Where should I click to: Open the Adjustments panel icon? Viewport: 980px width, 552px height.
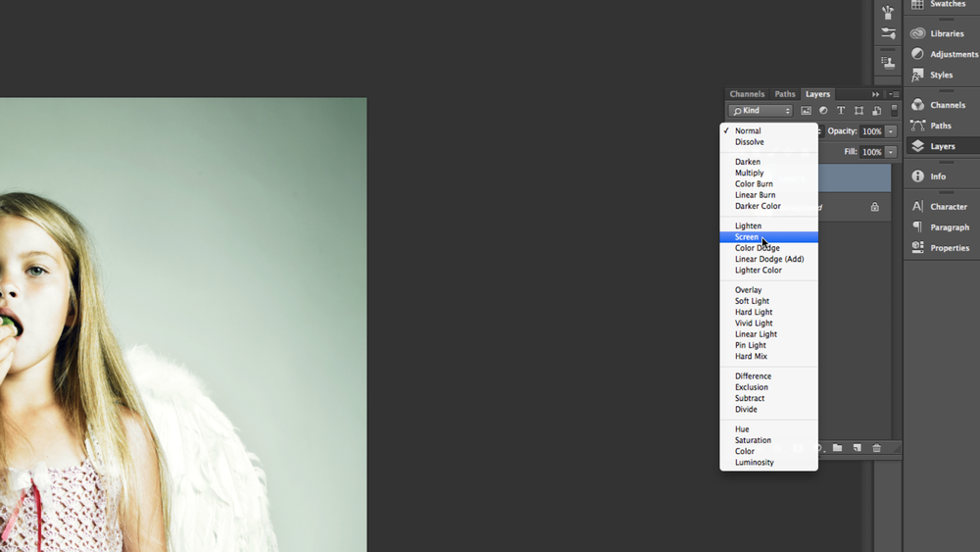tap(917, 54)
